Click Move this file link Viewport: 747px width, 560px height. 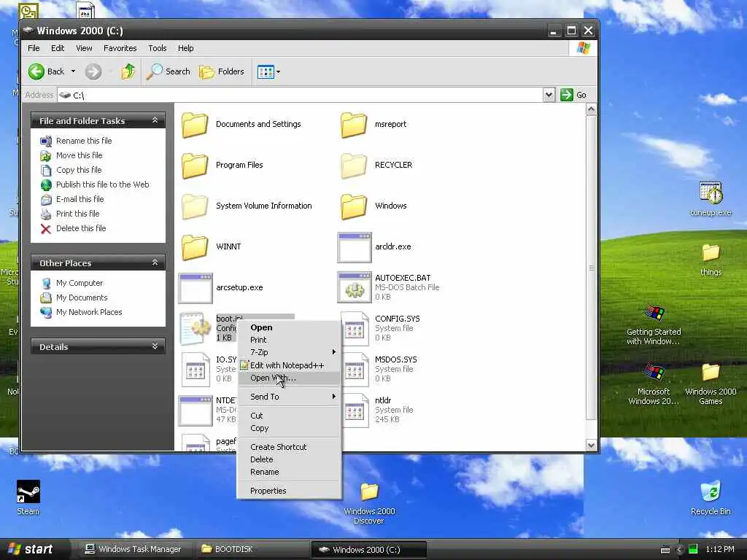pos(79,155)
